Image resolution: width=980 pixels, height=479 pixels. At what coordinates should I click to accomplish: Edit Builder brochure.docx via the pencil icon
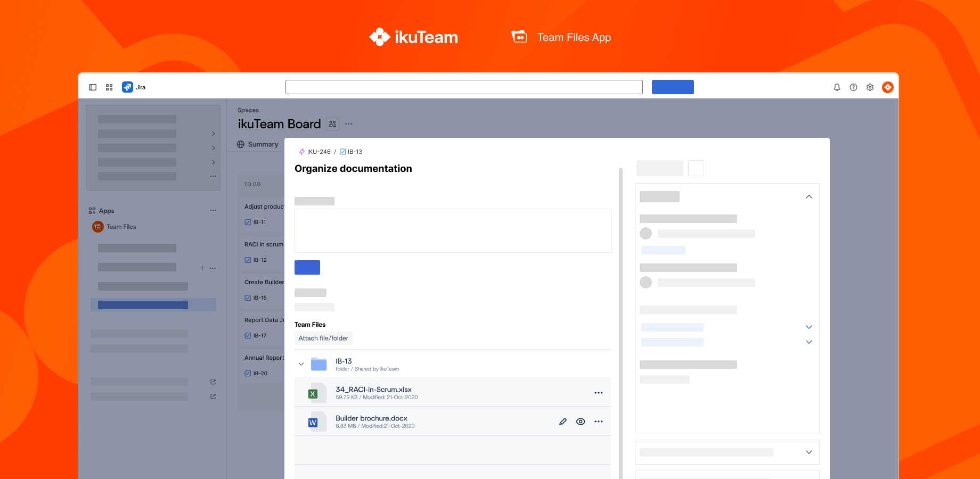pyautogui.click(x=563, y=421)
